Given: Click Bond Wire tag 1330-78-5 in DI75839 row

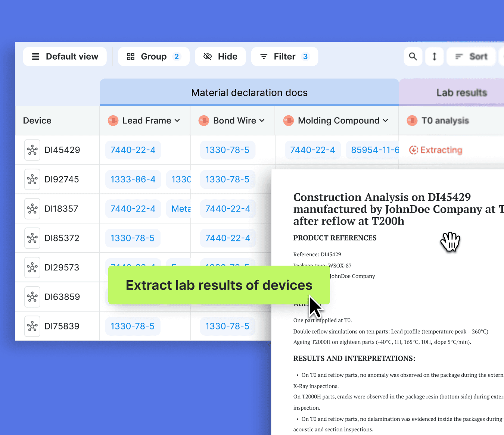Looking at the screenshot, I should 227,326.
